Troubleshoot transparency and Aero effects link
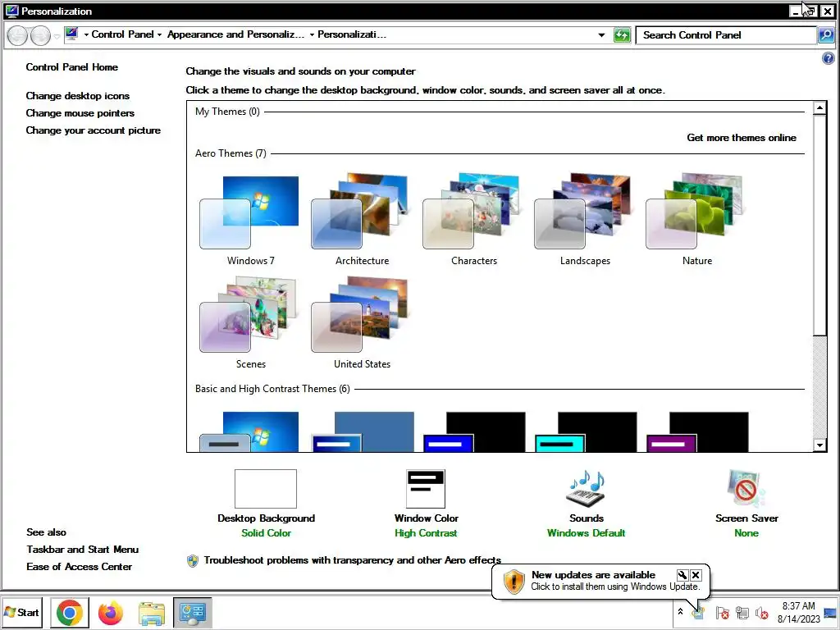The height and width of the screenshot is (630, 840). [353, 560]
